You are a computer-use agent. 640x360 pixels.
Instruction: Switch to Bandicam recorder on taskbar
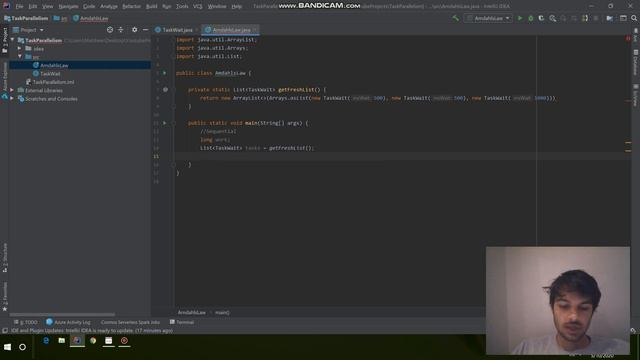pos(124,340)
